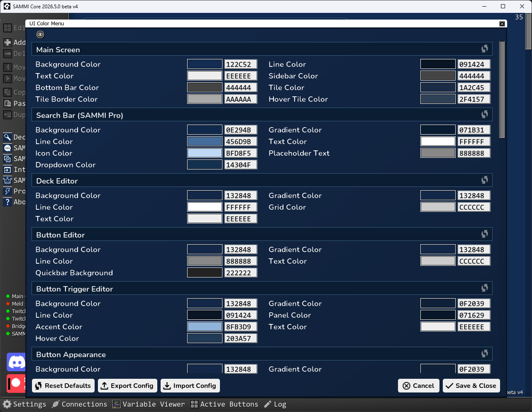Close the UI Color Menu dialog

point(502,24)
